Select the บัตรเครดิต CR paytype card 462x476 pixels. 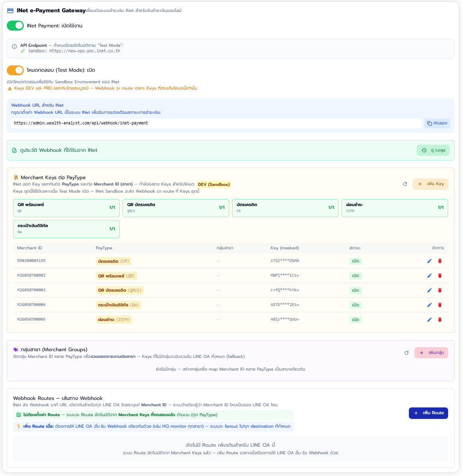[x=285, y=208]
